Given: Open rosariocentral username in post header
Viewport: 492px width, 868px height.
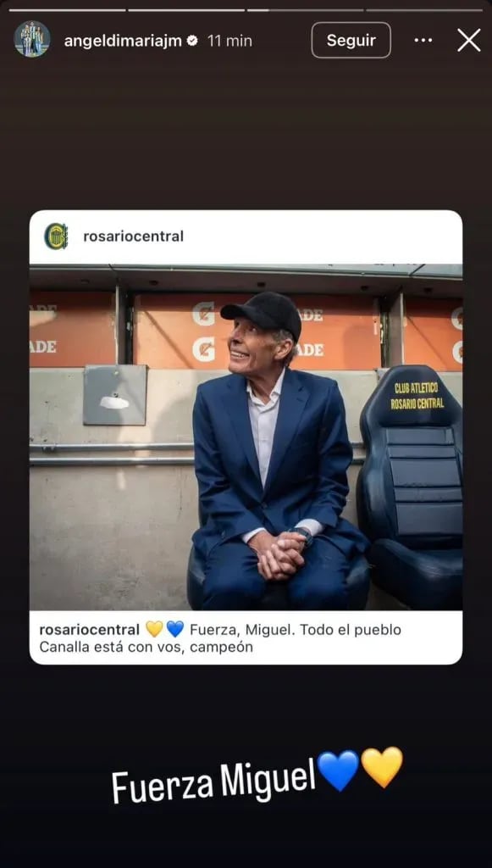Looking at the screenshot, I should [133, 236].
